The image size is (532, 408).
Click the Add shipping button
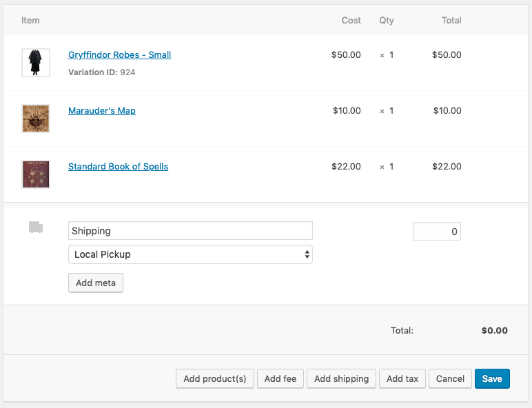[x=341, y=379]
